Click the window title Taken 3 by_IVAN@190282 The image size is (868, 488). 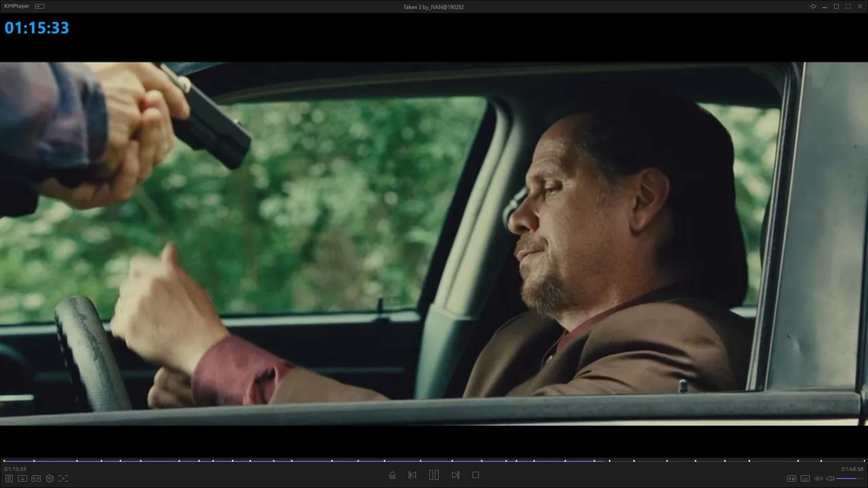click(x=433, y=7)
